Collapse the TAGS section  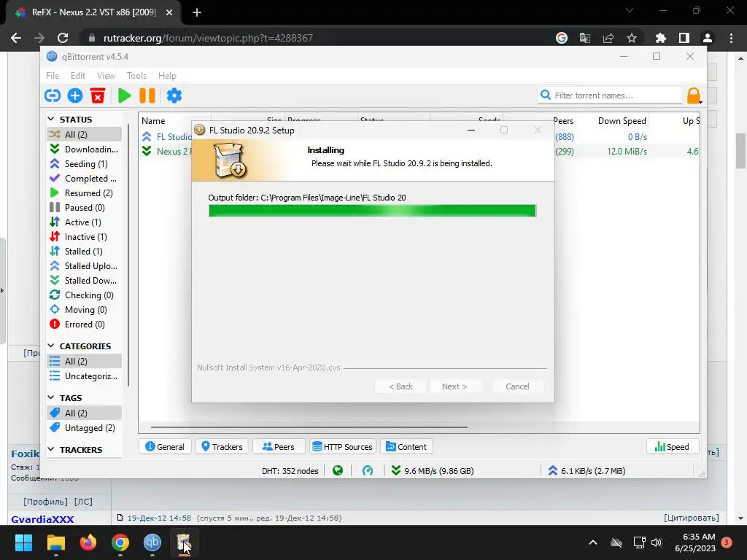[51, 397]
